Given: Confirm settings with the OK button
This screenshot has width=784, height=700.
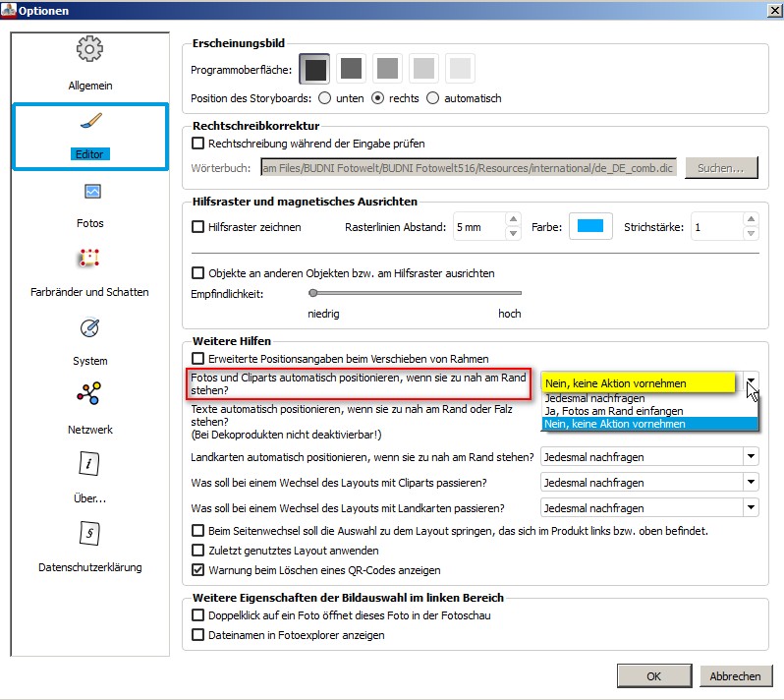Looking at the screenshot, I should click(x=654, y=676).
